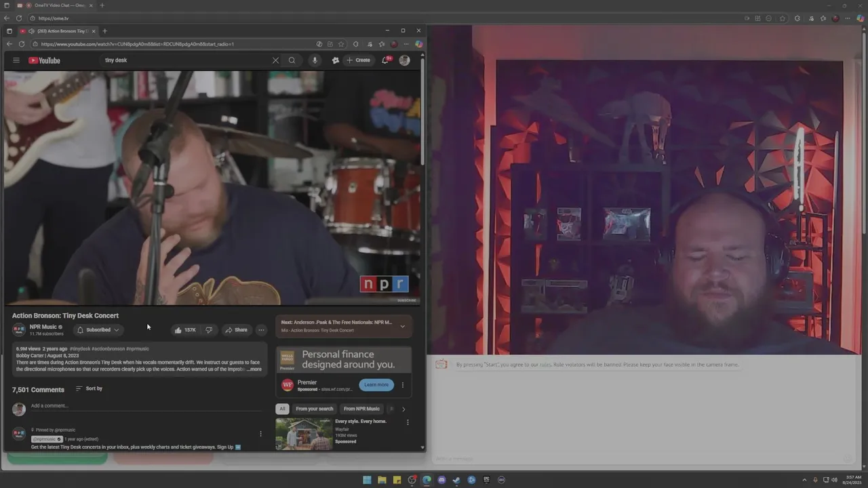Open more actions ellipsis beside Share
Viewport: 868px width, 488px height.
(x=261, y=330)
